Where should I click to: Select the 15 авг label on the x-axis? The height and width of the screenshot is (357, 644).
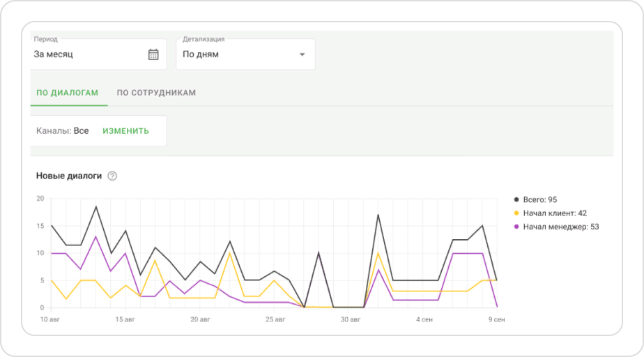[124, 320]
